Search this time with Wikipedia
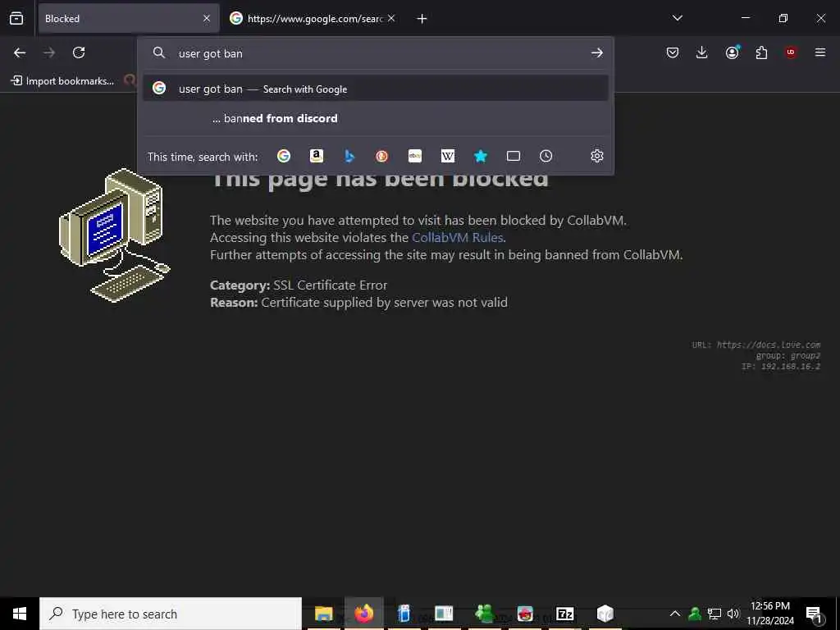840x630 pixels. pyautogui.click(x=447, y=156)
